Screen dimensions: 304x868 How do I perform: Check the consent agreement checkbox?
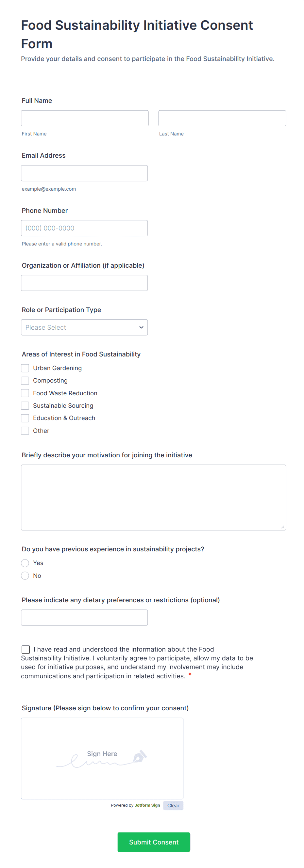click(25, 649)
